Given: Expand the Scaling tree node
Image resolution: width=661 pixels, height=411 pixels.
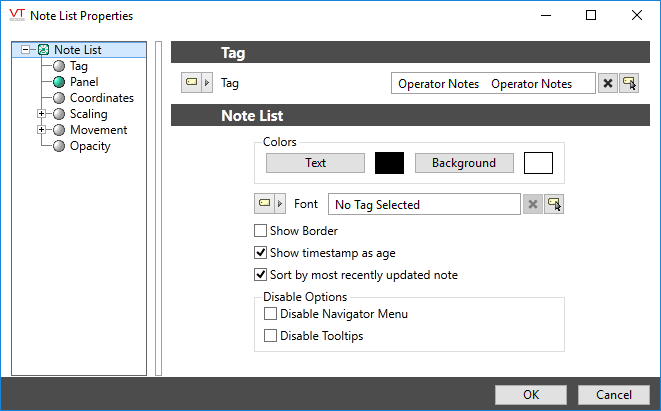Looking at the screenshot, I should [x=41, y=114].
